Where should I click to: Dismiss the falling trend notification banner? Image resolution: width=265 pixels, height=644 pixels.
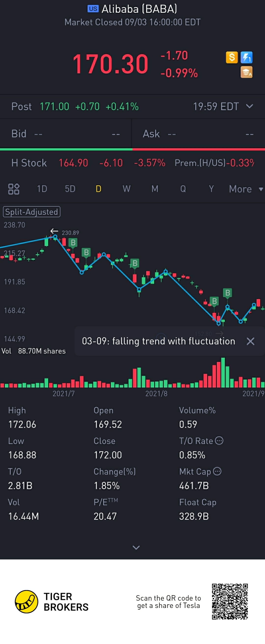pyautogui.click(x=251, y=341)
